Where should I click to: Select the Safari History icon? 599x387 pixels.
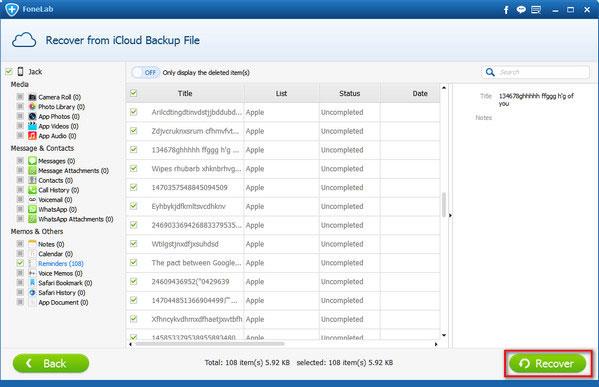(32, 293)
